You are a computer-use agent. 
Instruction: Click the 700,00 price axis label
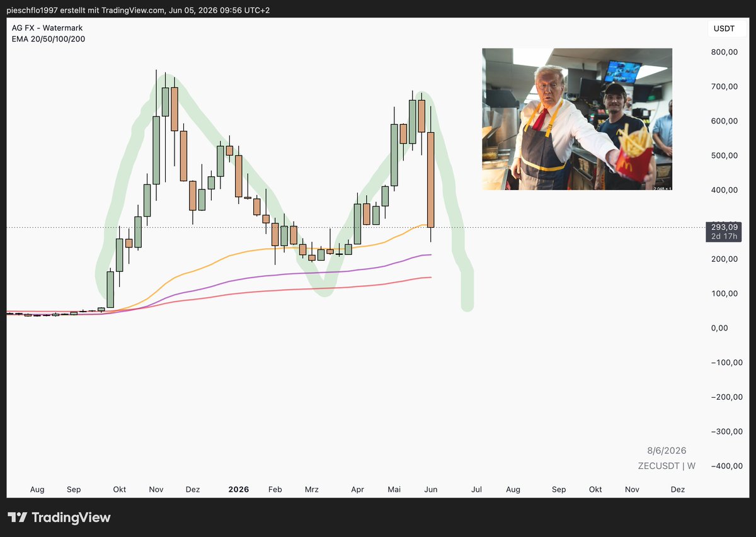[724, 87]
